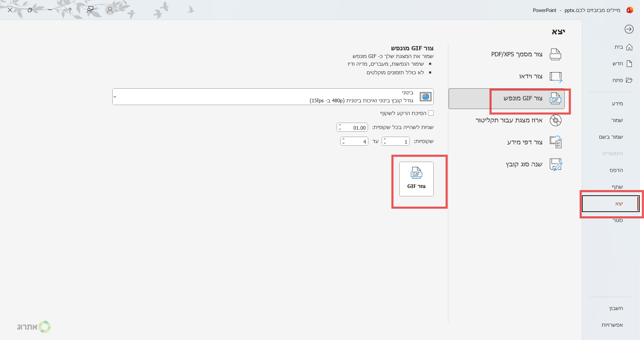
Task: Enable the make background transparent checkbox
Action: tap(431, 113)
